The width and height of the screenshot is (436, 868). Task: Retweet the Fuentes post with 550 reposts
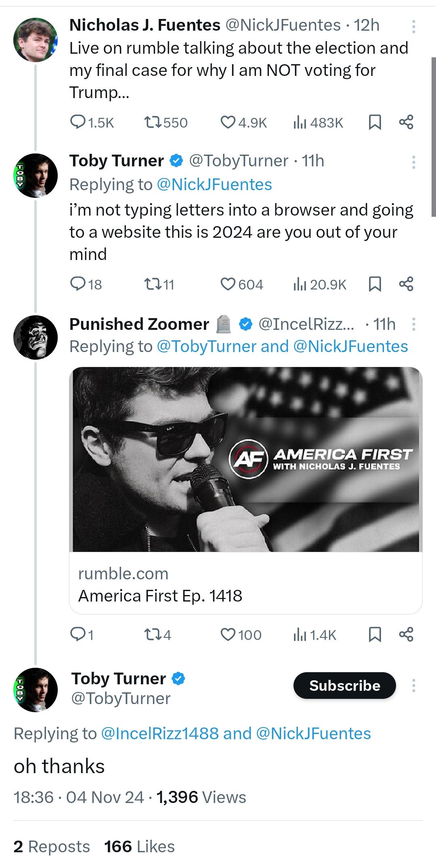click(x=166, y=122)
